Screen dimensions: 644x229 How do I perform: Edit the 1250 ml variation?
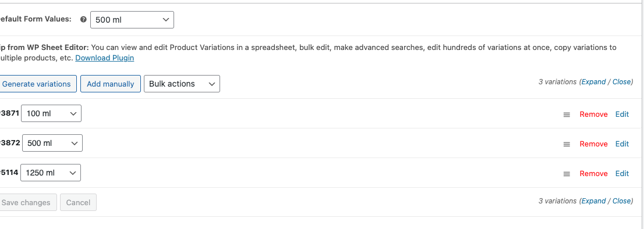click(x=622, y=173)
